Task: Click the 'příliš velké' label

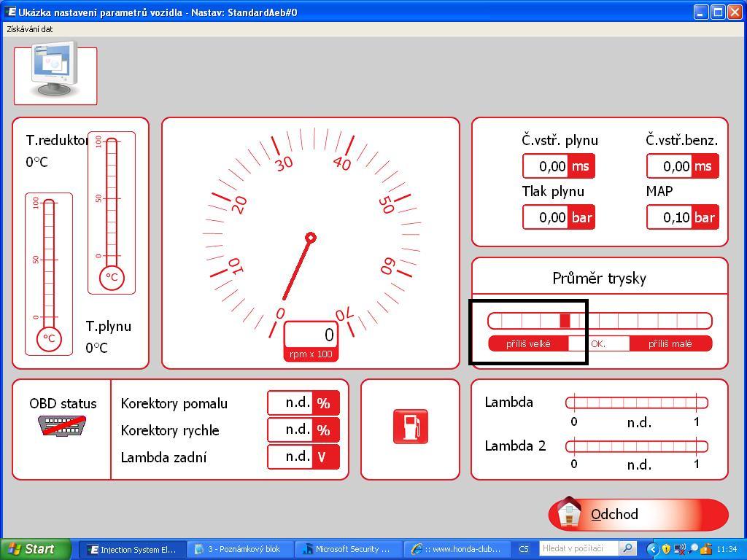Action: (x=528, y=343)
